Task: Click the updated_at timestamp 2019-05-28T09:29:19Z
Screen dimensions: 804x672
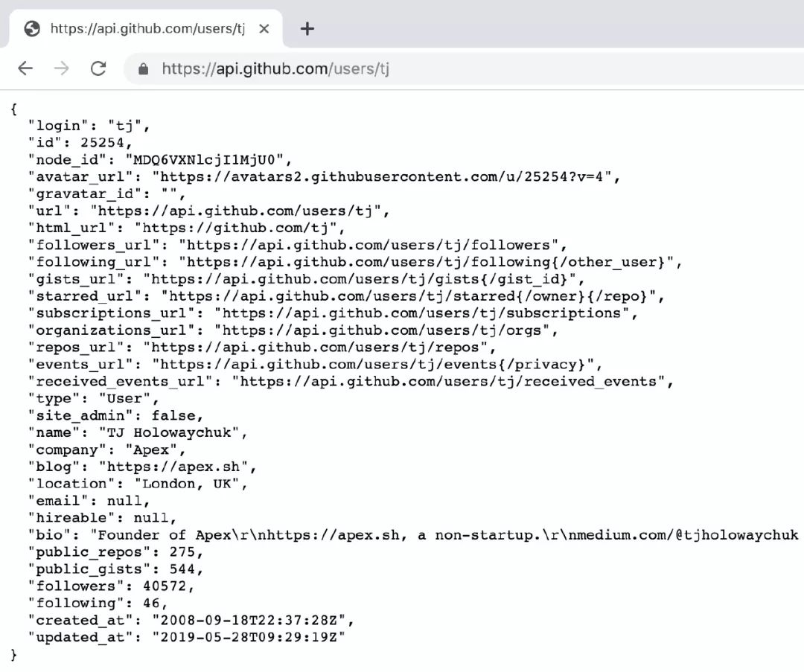Action: [x=249, y=636]
